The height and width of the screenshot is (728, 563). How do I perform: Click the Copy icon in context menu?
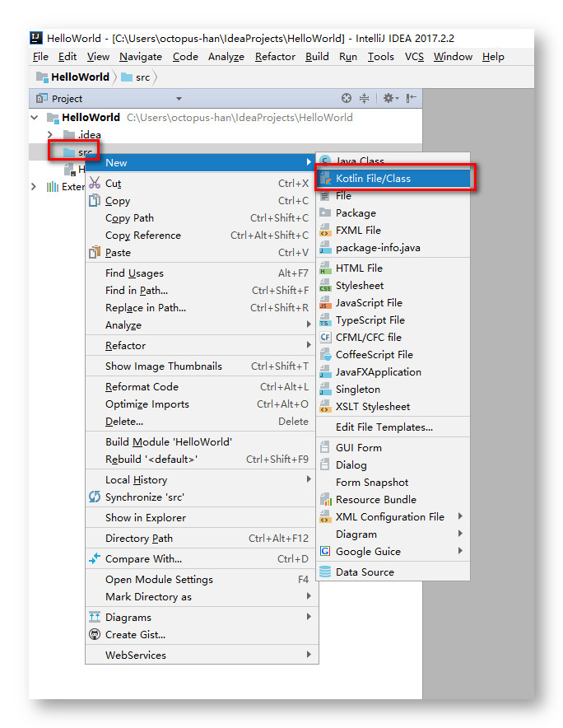tap(95, 200)
